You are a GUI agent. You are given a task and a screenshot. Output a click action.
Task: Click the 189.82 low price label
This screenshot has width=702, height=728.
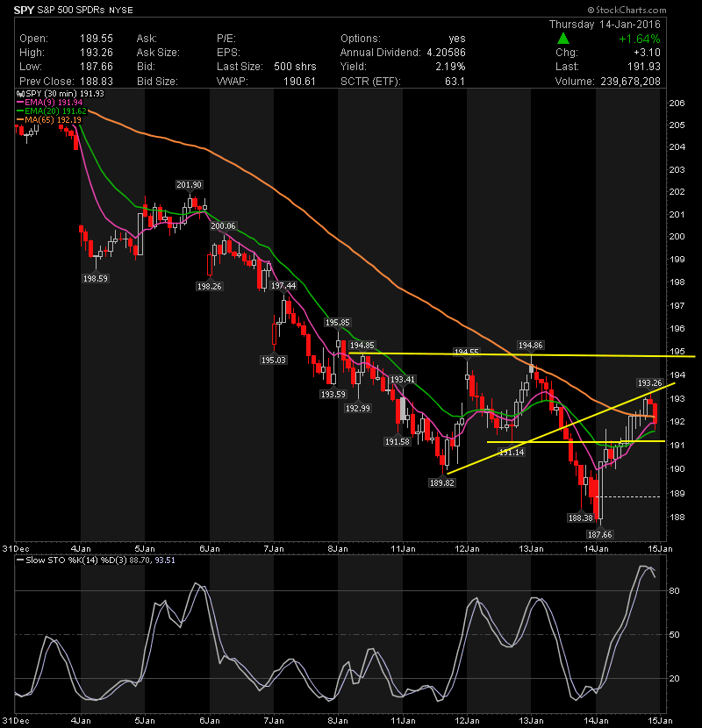tap(442, 483)
